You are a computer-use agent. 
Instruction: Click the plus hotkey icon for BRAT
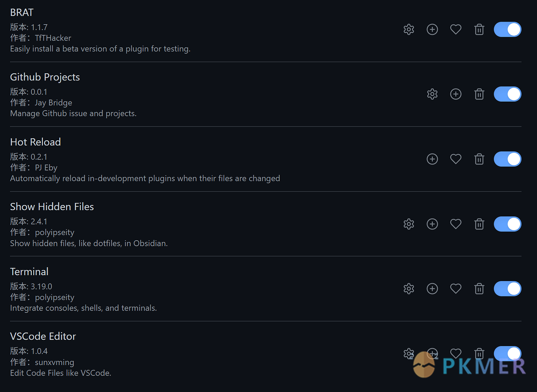[x=432, y=29]
